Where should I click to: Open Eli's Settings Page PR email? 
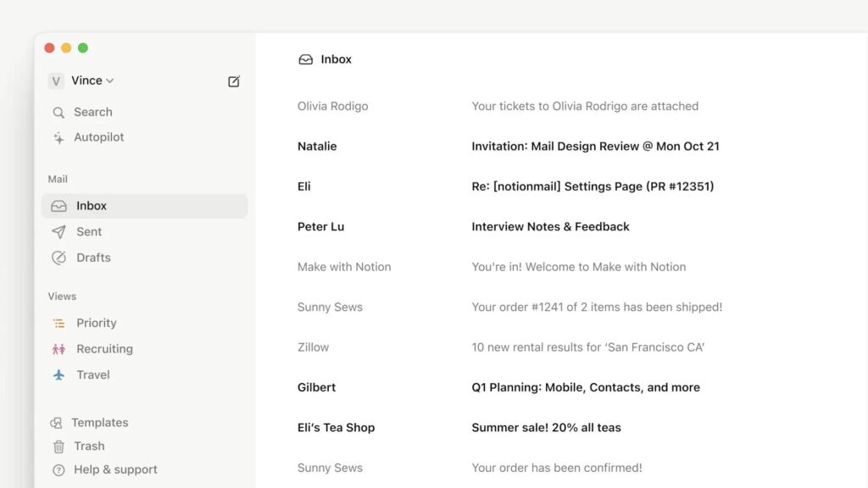[x=561, y=186]
